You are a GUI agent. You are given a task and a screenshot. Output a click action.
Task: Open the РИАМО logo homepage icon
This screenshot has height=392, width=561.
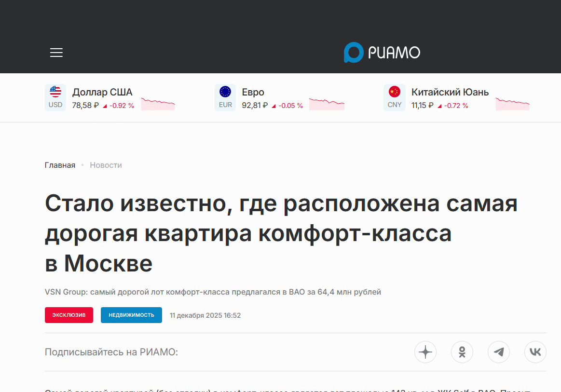[x=382, y=53]
